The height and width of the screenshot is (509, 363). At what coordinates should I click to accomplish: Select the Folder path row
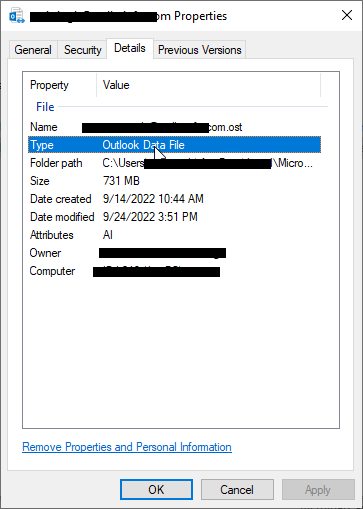point(174,163)
